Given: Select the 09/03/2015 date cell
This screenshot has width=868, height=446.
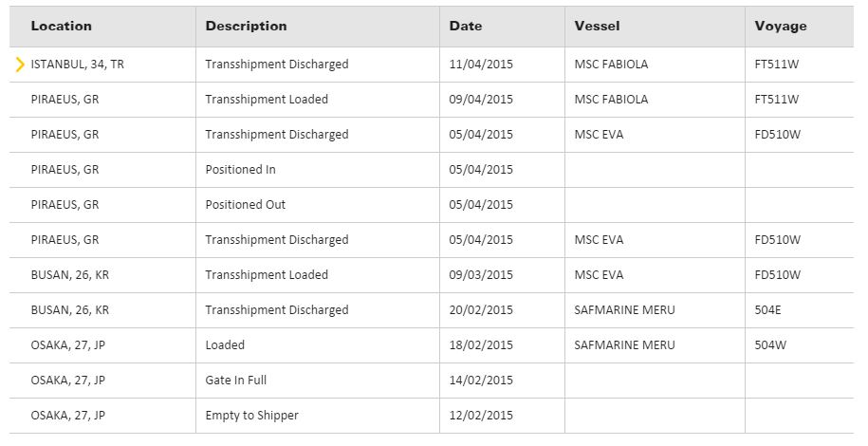Looking at the screenshot, I should [481, 275].
